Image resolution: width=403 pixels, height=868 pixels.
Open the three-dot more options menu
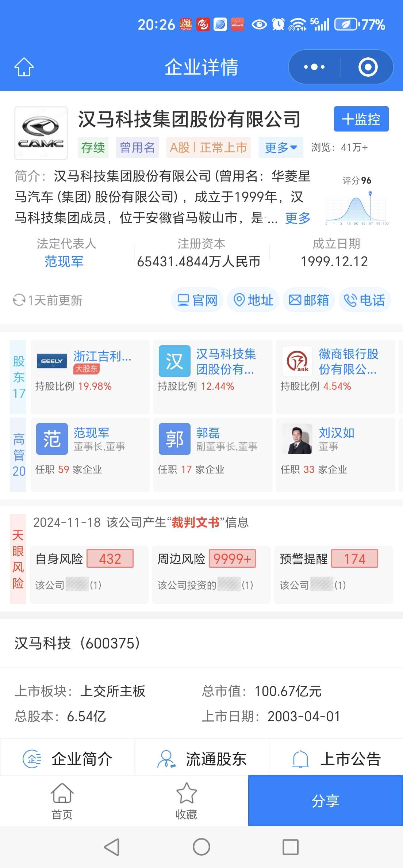(x=314, y=67)
